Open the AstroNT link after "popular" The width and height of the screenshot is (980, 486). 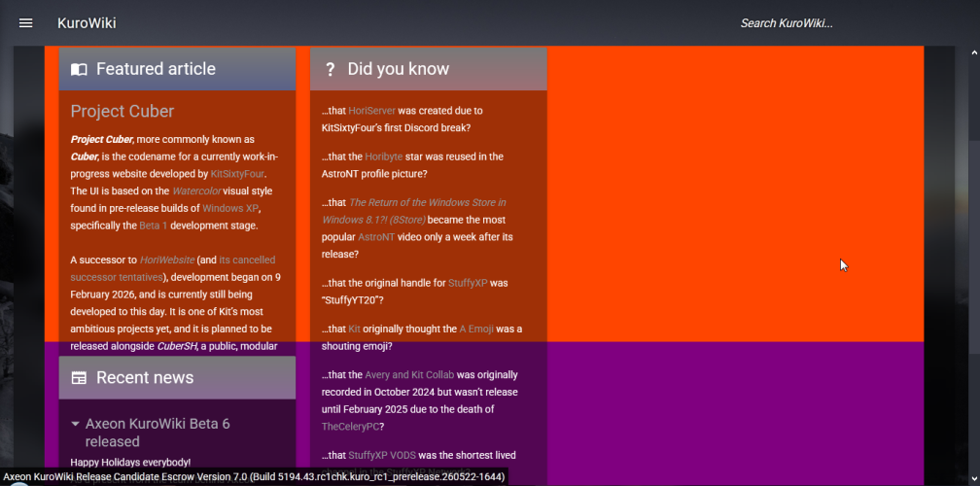[x=376, y=237]
